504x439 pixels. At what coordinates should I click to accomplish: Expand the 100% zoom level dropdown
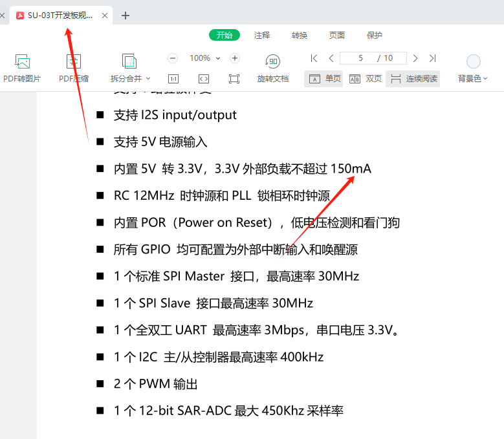tap(217, 58)
